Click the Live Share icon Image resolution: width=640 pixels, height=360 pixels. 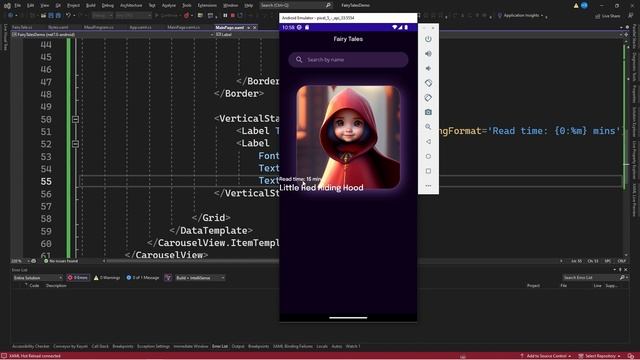[598, 16]
